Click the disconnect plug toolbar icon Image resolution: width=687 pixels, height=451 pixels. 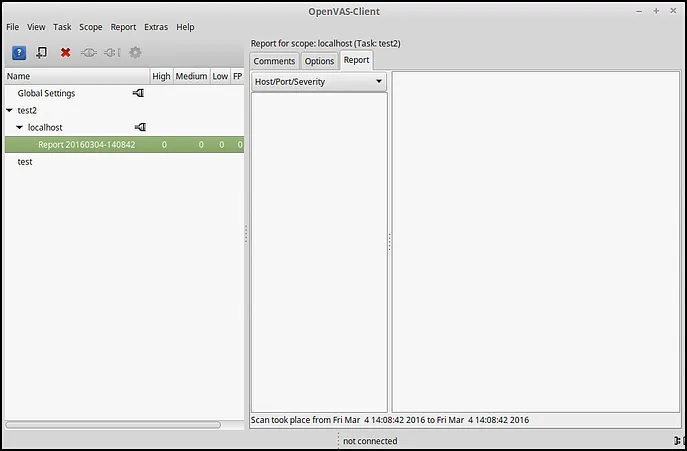112,53
